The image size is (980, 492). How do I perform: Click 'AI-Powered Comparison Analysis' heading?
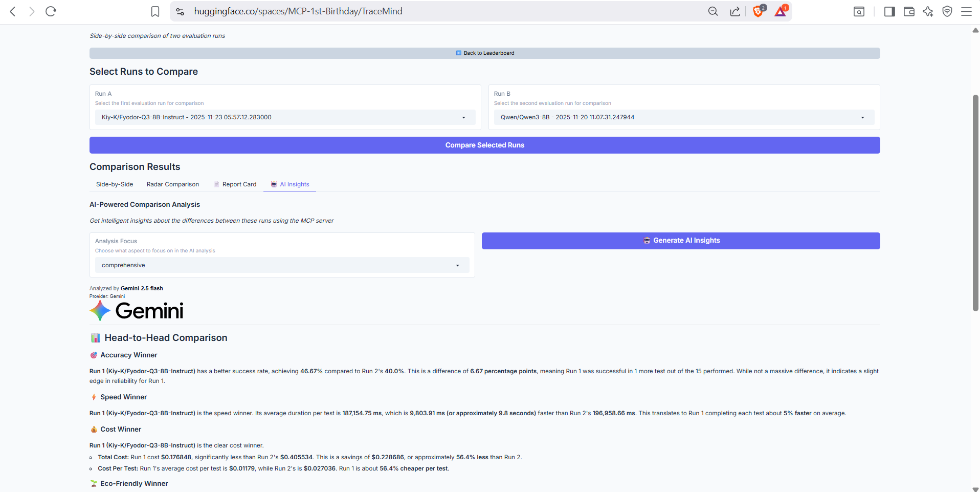(145, 204)
